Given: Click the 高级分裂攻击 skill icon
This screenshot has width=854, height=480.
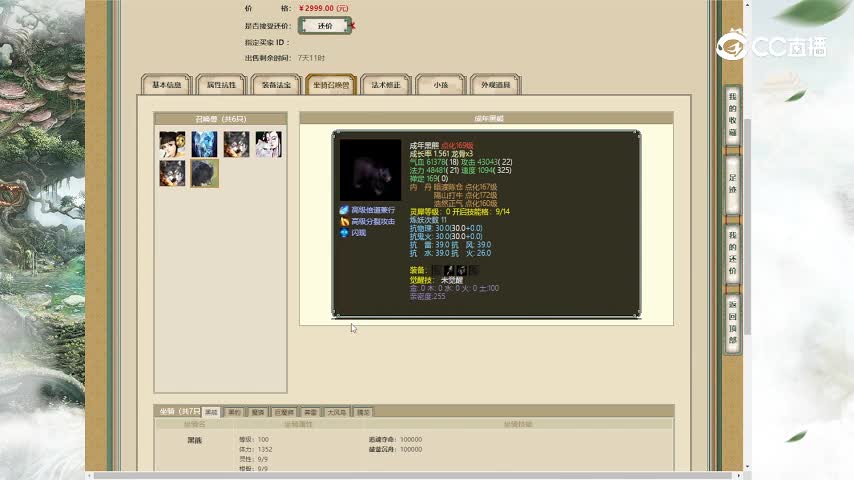Looking at the screenshot, I should point(344,221).
